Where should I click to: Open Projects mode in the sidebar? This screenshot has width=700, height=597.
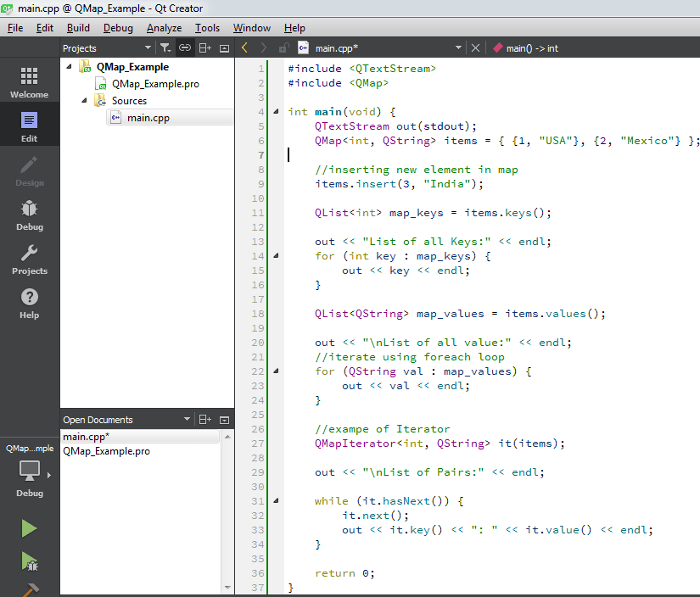(29, 259)
